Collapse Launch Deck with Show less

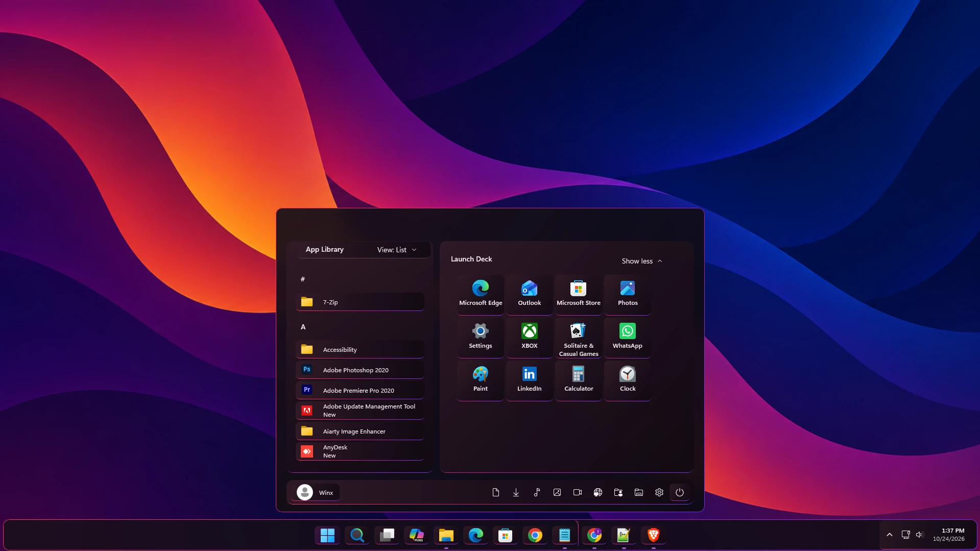[x=642, y=261]
